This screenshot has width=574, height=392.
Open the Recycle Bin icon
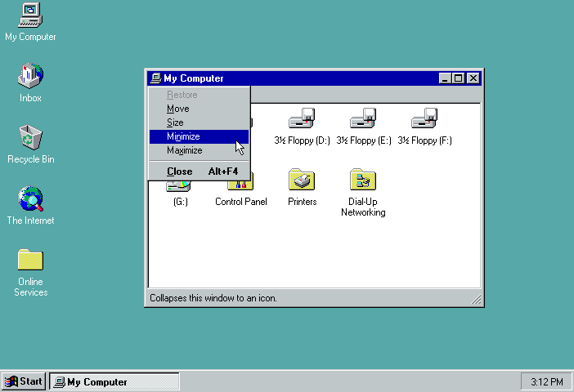point(30,138)
